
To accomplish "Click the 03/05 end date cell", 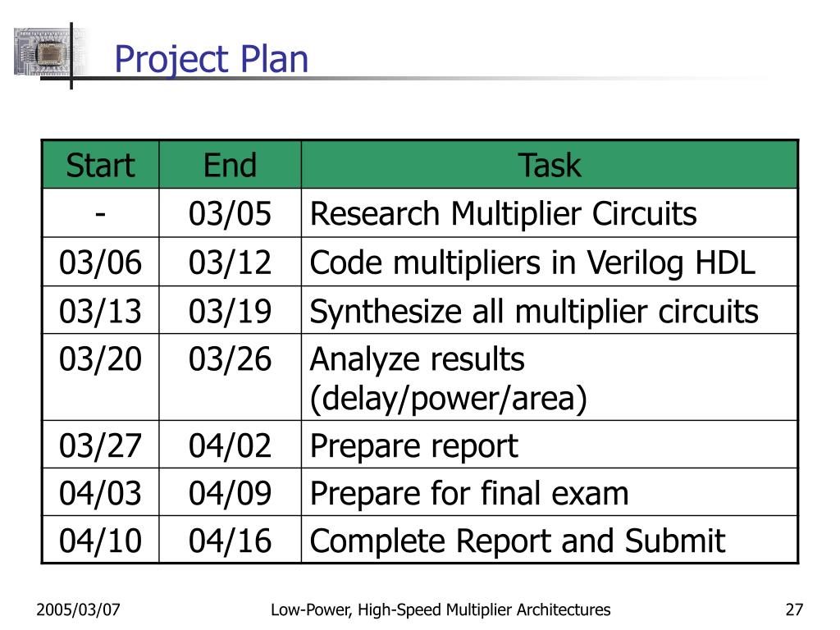I will (x=230, y=213).
